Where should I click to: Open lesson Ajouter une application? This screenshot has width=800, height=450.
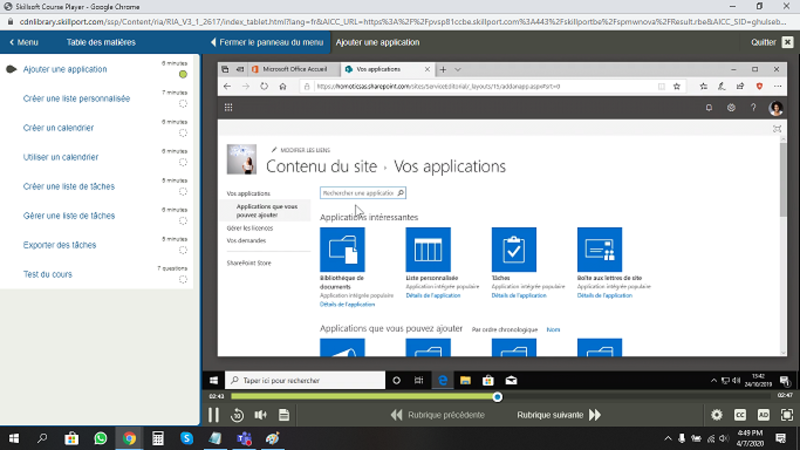tap(65, 69)
